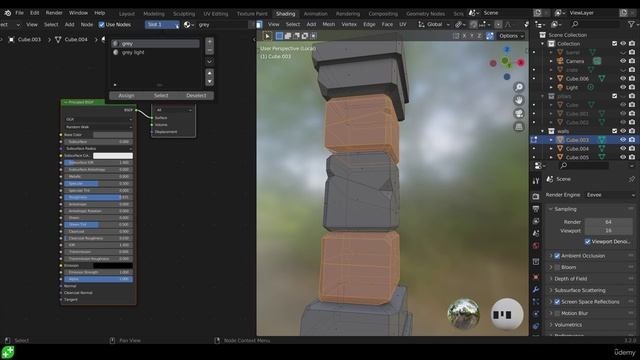This screenshot has width=640, height=360.
Task: Open the File menu
Action: tap(19, 13)
